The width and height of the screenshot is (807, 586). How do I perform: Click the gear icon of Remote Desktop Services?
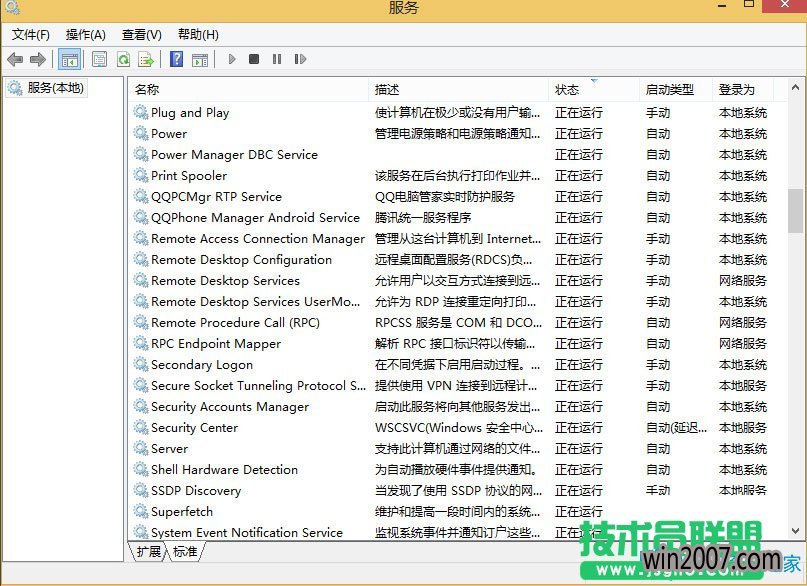point(141,280)
